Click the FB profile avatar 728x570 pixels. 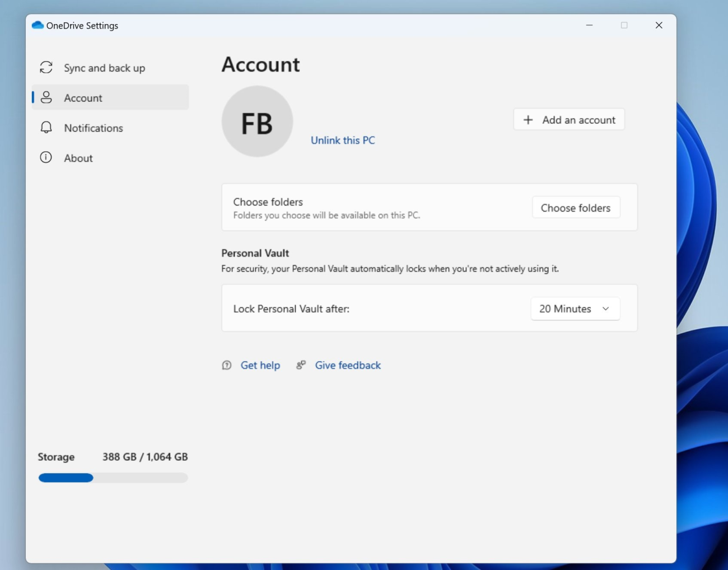pos(257,121)
